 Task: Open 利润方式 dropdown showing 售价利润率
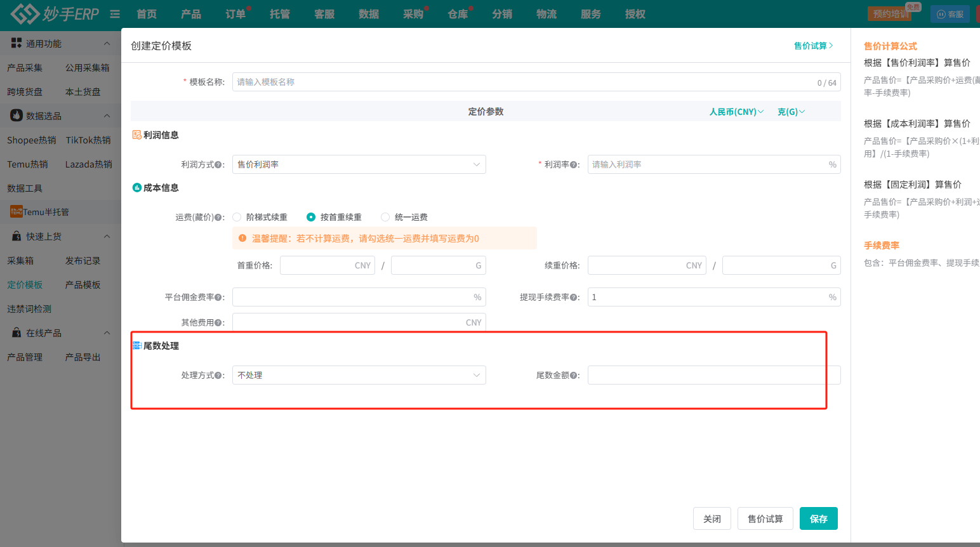click(359, 164)
